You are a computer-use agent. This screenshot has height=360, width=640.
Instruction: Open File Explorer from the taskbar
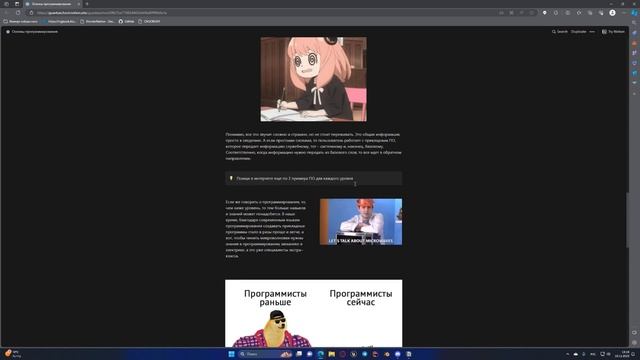click(x=331, y=354)
